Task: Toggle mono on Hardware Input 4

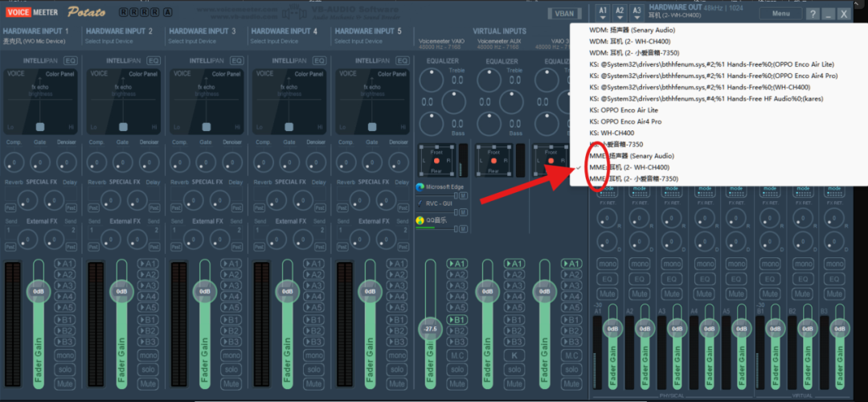Action: pyautogui.click(x=313, y=355)
